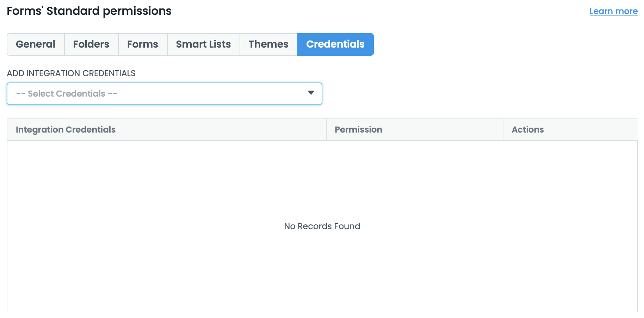Click the active Credentials tab
This screenshot has height=318, width=644.
click(x=335, y=44)
